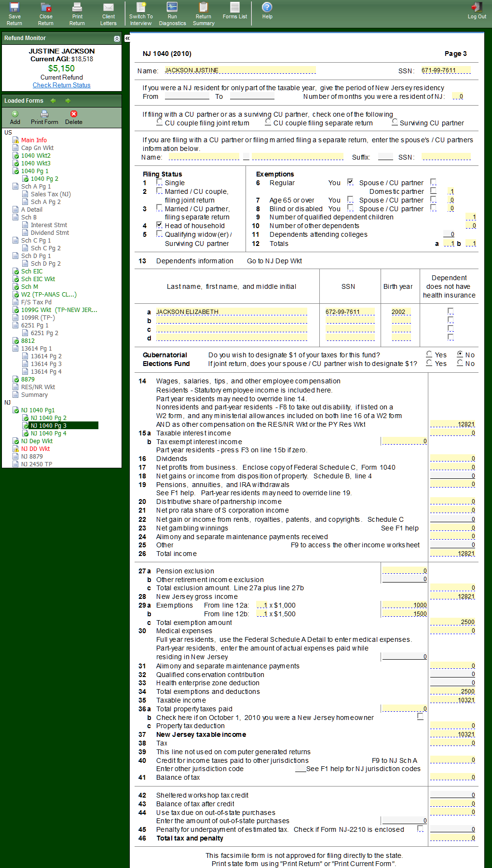Collapse the Refund Monitor panel
Image resolution: width=492 pixels, height=868 pixels.
pos(117,39)
